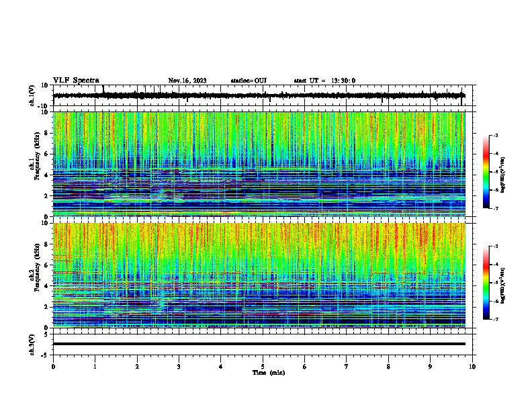This screenshot has width=532, height=411.
Task: Click the ch.3 flat black voltage trace
Action: point(259,344)
